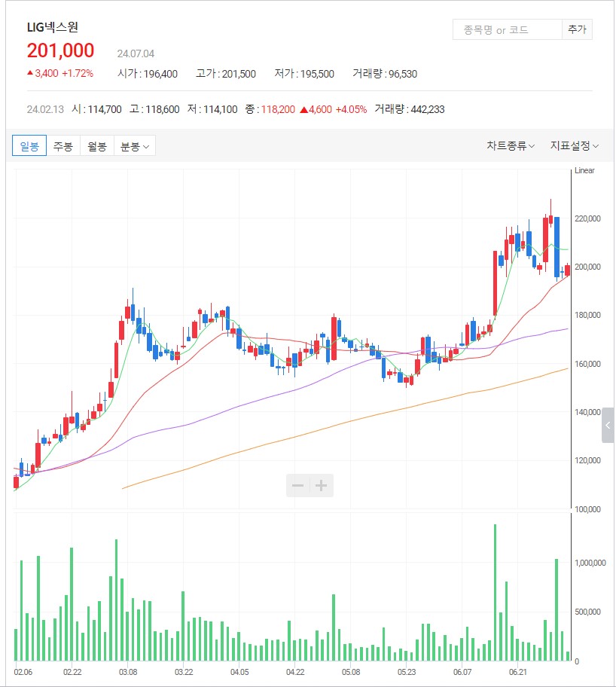This screenshot has width=616, height=687.
Task: Zoom out the chart with minus button
Action: click(298, 486)
